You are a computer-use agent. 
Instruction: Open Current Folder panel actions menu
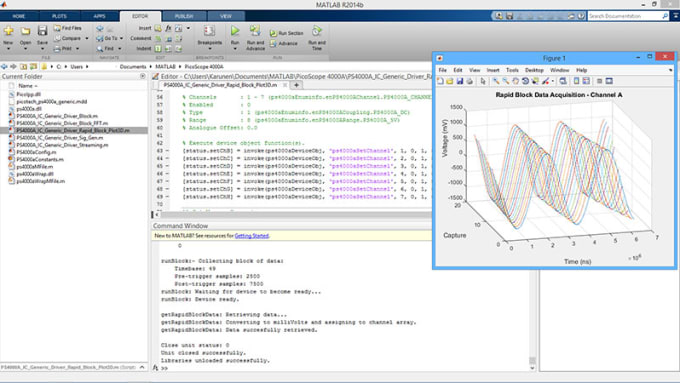click(143, 76)
